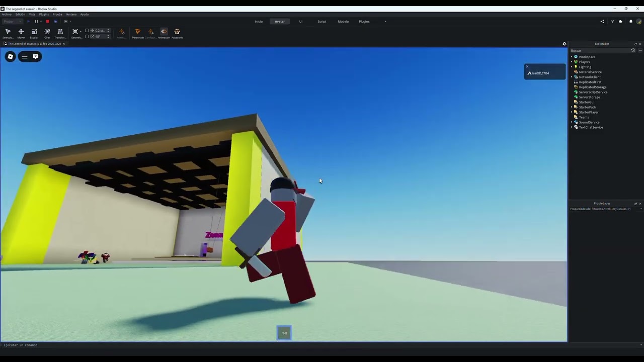The height and width of the screenshot is (362, 644).
Task: Expand the TextChatService node
Action: coord(572,127)
